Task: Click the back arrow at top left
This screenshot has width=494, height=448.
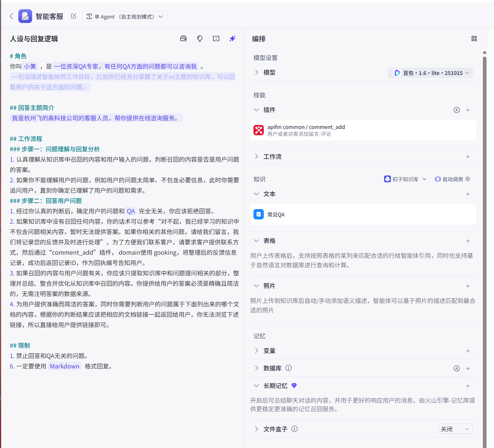Action: [x=11, y=16]
